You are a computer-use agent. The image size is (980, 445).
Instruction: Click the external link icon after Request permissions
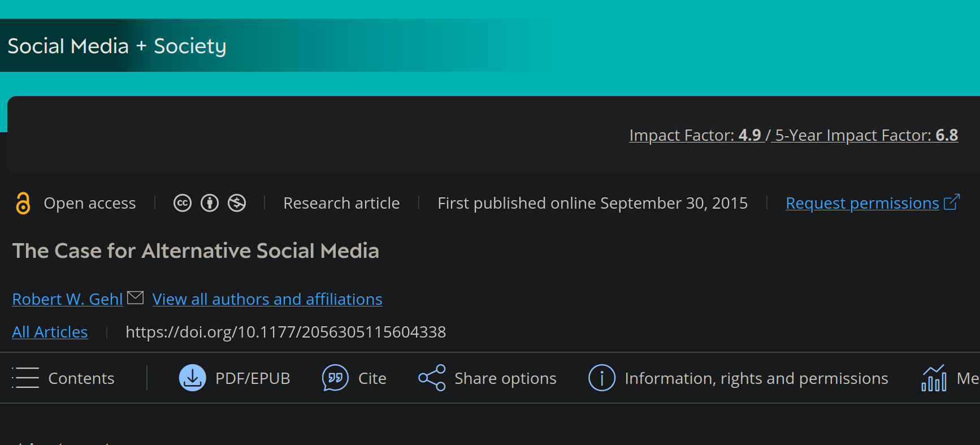tap(952, 202)
